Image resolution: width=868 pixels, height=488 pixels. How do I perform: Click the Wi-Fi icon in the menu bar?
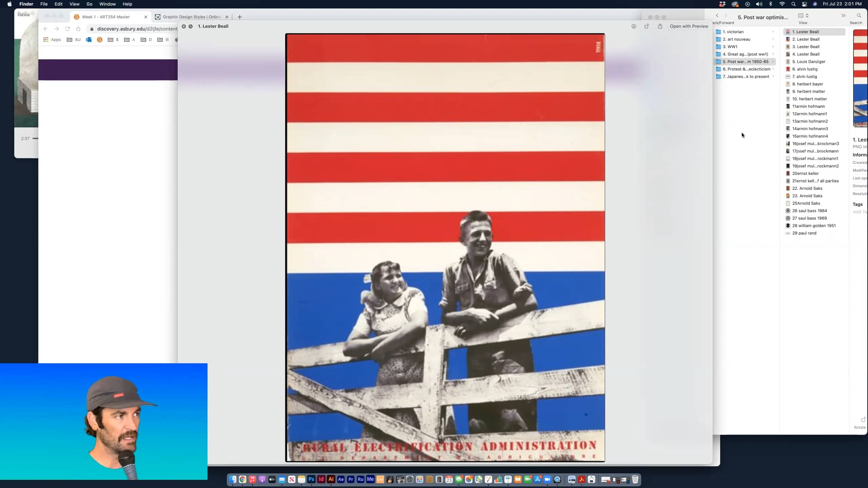coord(782,4)
